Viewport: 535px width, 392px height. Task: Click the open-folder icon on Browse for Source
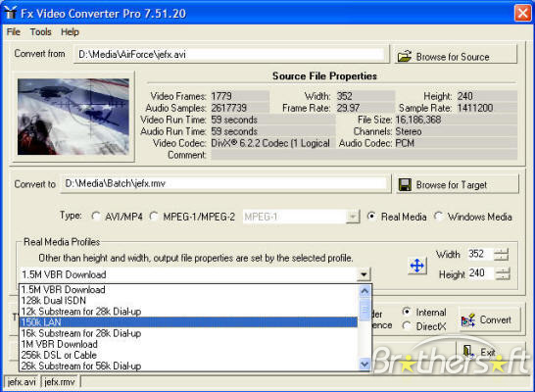405,56
